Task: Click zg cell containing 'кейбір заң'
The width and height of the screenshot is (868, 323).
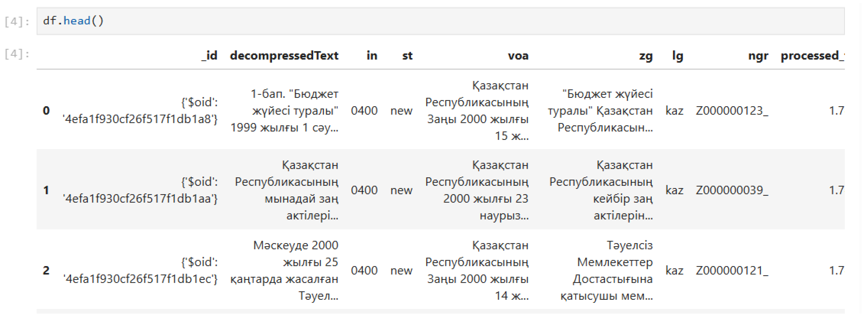Action: [x=601, y=190]
